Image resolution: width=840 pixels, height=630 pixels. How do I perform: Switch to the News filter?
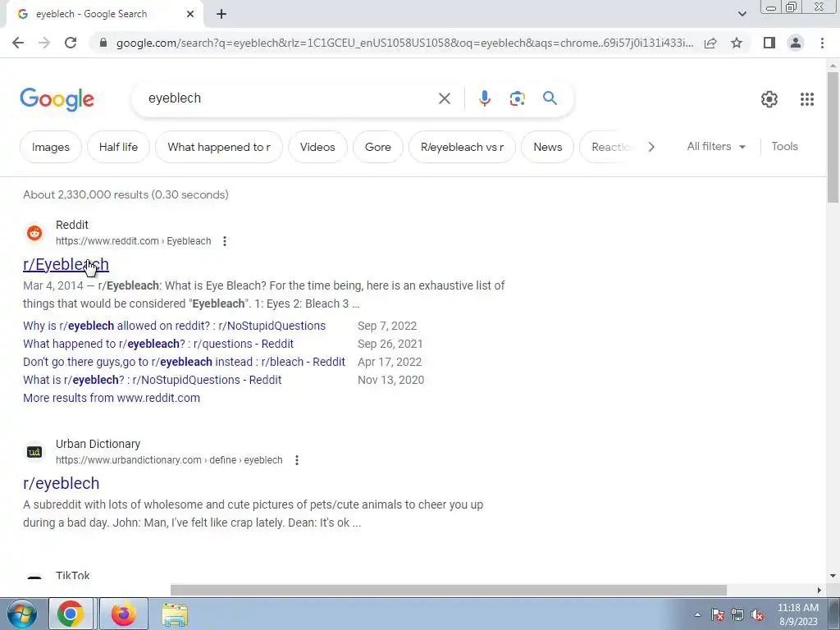547,147
